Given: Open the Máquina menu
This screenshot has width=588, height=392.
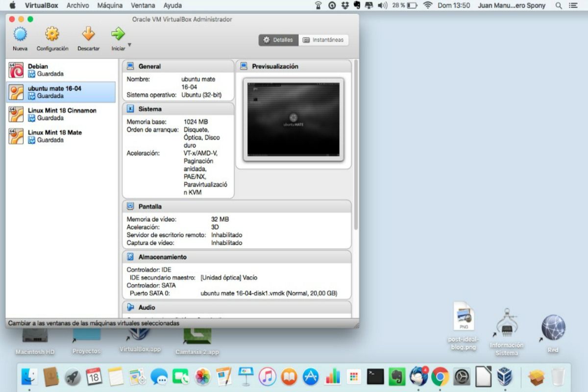Looking at the screenshot, I should 110,6.
